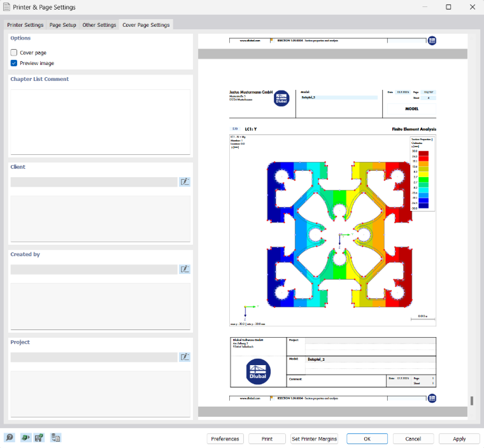Image resolution: width=484 pixels, height=448 pixels.
Task: Confirm with the OK button
Action: click(367, 438)
